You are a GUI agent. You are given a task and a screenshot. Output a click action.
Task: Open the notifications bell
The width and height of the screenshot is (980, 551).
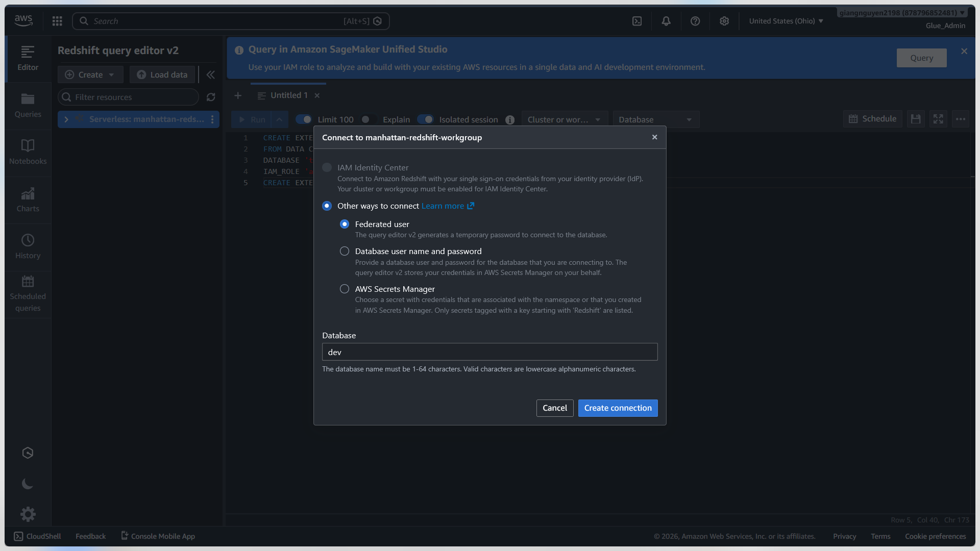[666, 21]
